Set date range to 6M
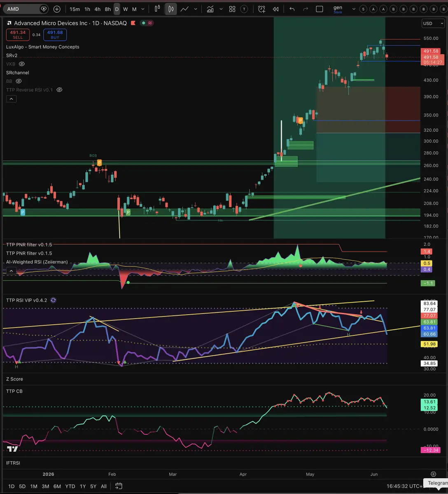This screenshot has height=494, width=448. [x=57, y=486]
